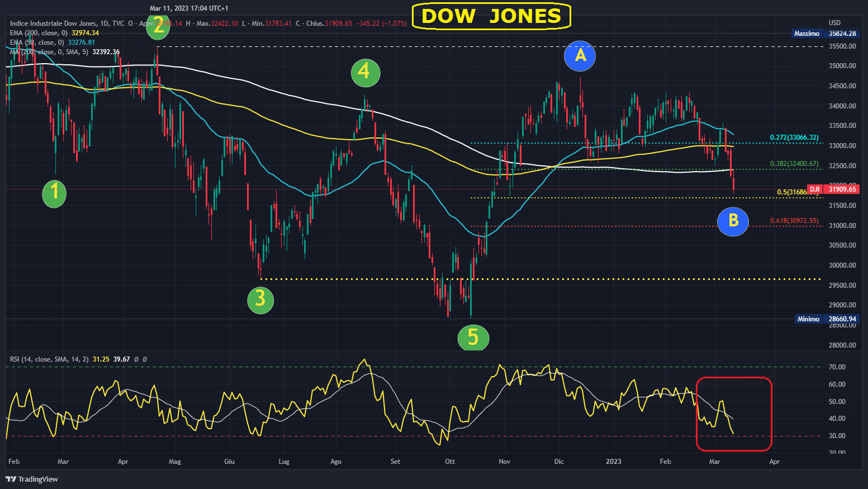Click the Mag label on time axis
868x489 pixels.
175,462
